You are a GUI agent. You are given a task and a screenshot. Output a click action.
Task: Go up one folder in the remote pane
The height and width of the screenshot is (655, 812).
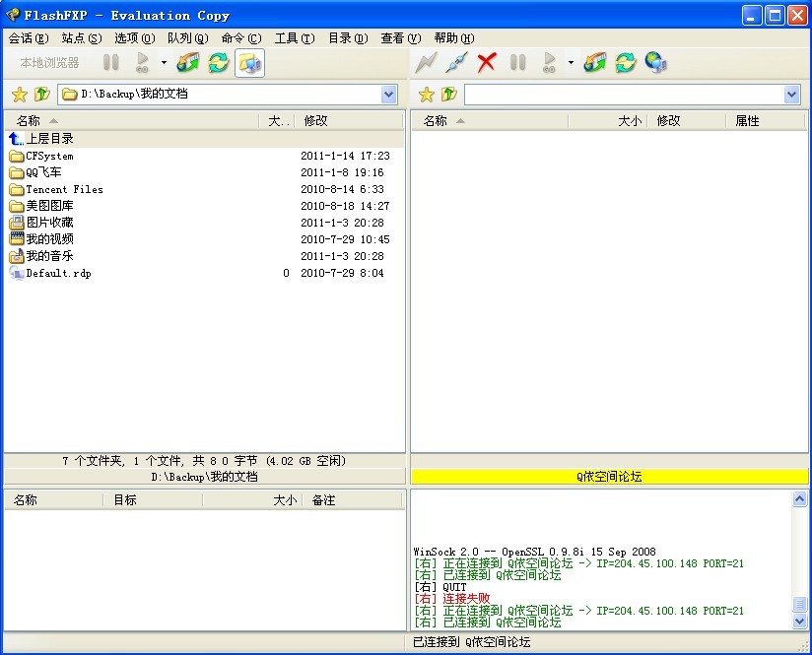click(449, 95)
